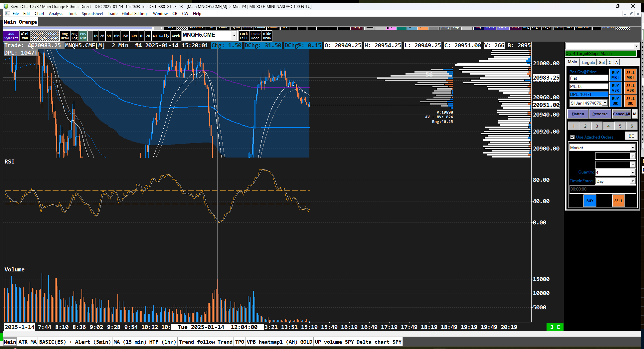Open the Market order type dropdown
The image size is (644, 349).
click(x=633, y=148)
